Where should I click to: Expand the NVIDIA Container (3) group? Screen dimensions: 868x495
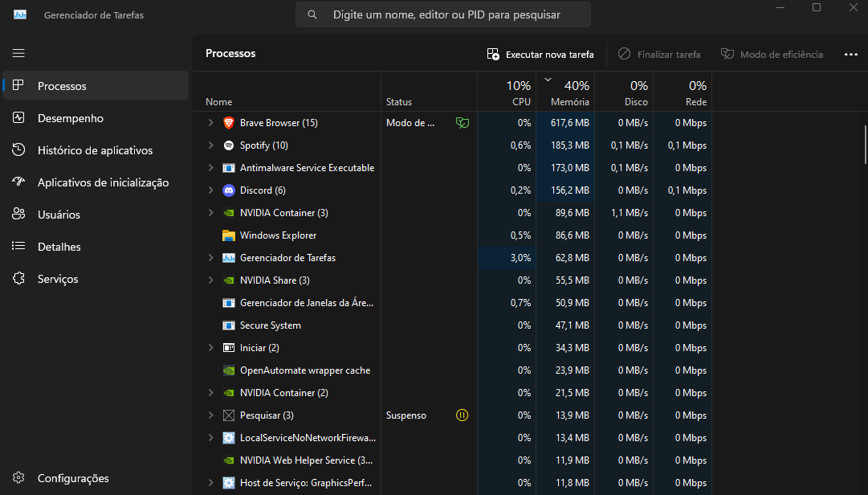210,213
